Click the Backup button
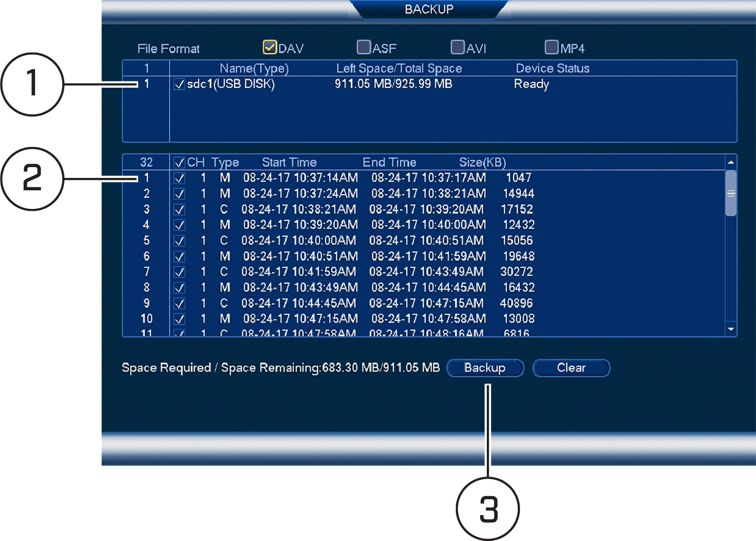 pyautogui.click(x=485, y=368)
